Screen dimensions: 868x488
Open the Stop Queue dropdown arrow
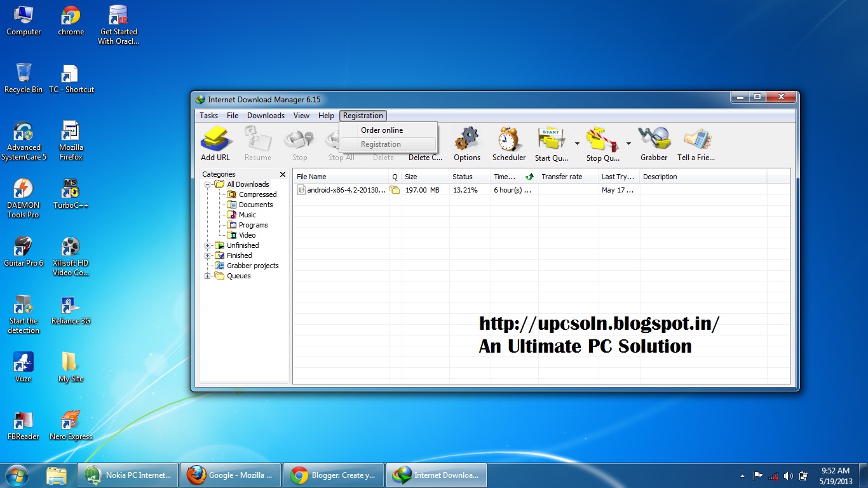tap(628, 144)
